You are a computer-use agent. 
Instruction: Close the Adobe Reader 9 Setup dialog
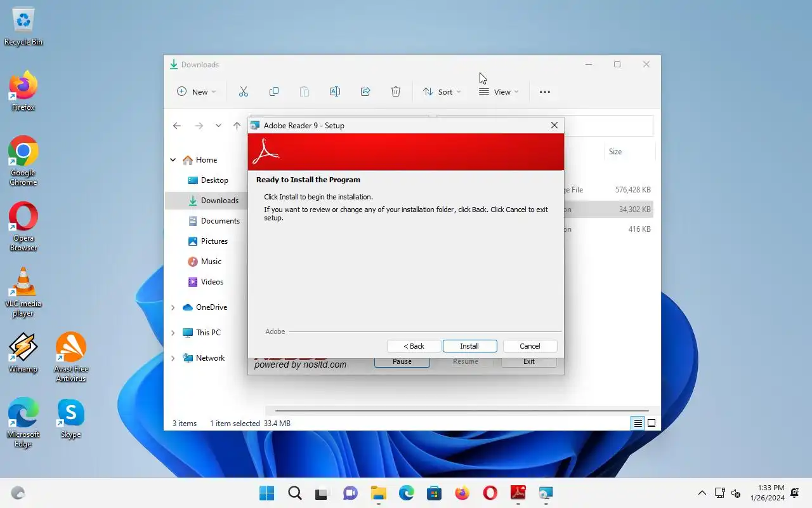click(x=554, y=125)
